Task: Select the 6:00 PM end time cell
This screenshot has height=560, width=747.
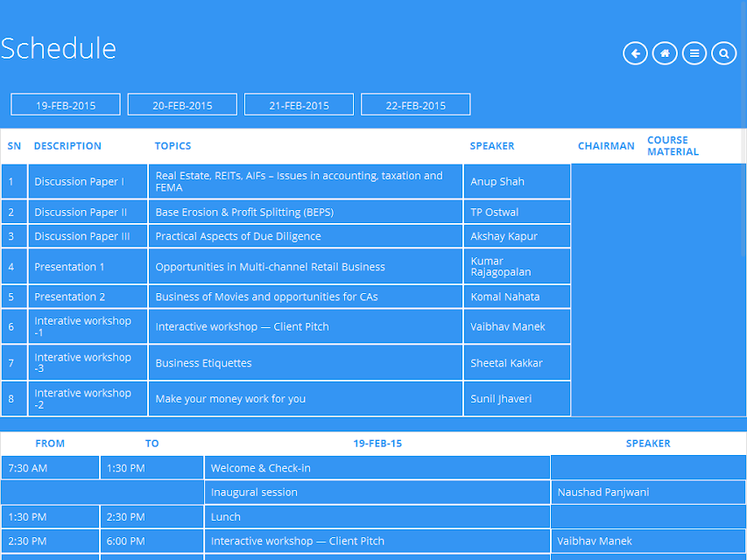Action: click(152, 541)
